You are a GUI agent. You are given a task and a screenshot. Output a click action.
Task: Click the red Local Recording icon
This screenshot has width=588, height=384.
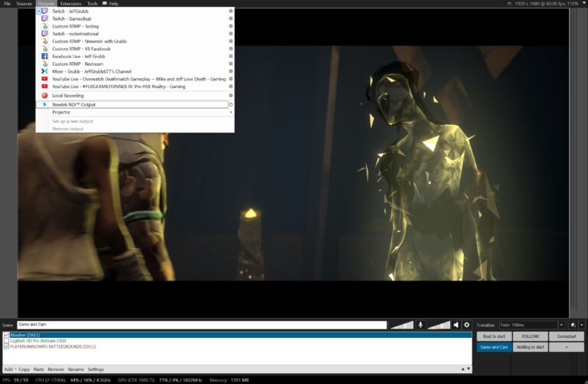click(44, 95)
